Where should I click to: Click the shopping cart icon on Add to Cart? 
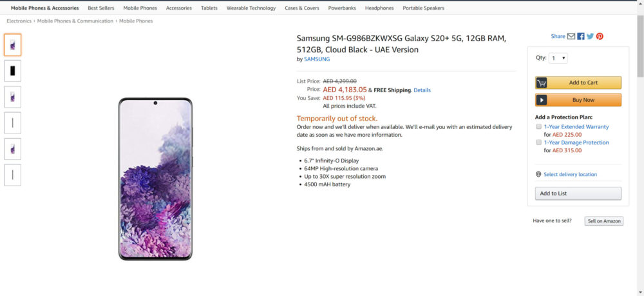click(542, 83)
